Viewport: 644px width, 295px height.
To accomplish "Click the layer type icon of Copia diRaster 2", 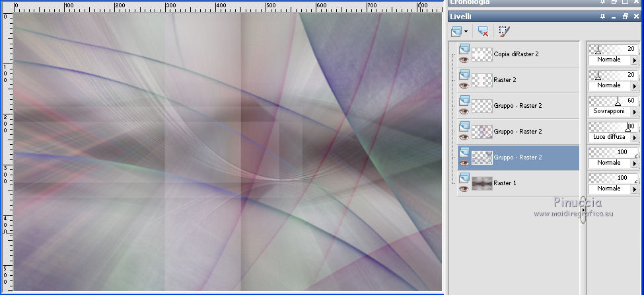I will point(464,49).
